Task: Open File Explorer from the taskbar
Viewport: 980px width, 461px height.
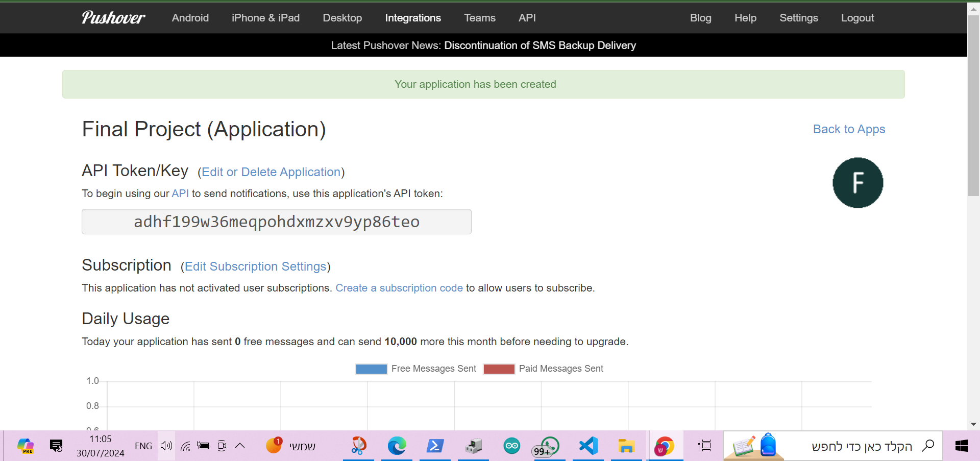Action: coord(626,446)
